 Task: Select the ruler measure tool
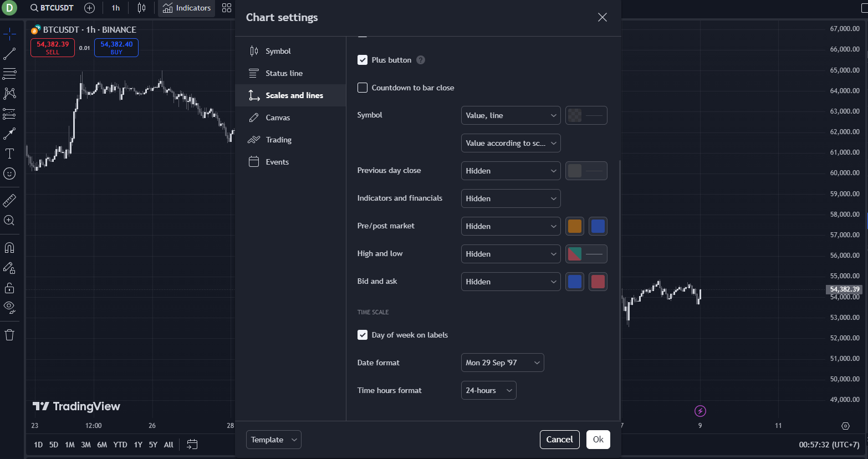point(9,200)
